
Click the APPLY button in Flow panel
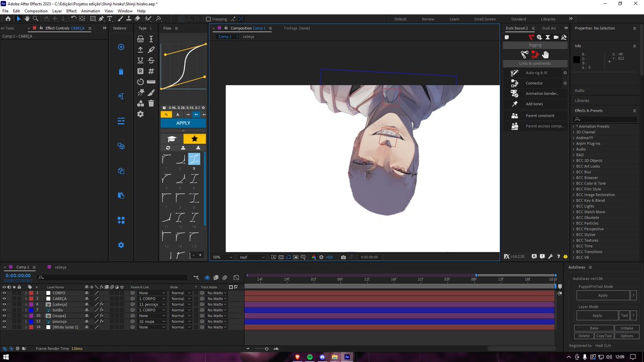pos(183,123)
